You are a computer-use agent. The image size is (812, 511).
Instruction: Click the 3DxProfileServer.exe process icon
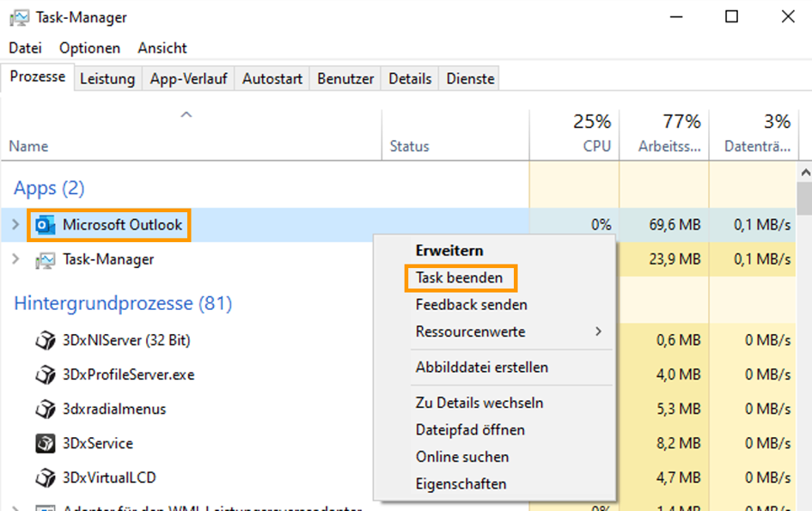click(x=45, y=374)
